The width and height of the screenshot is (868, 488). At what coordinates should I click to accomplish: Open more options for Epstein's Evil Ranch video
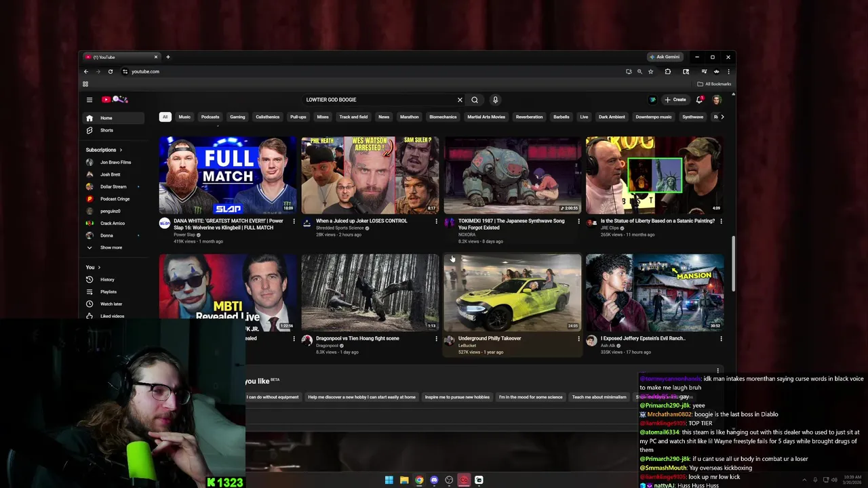pos(721,338)
